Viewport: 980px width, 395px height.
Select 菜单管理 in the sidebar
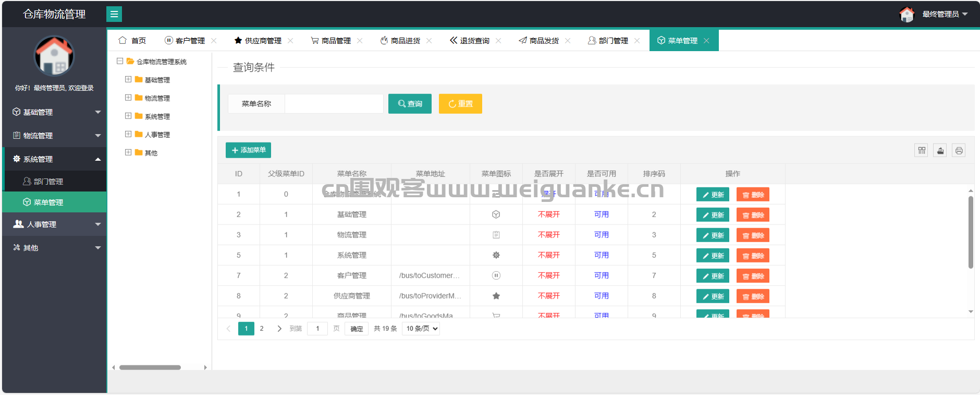click(x=54, y=202)
